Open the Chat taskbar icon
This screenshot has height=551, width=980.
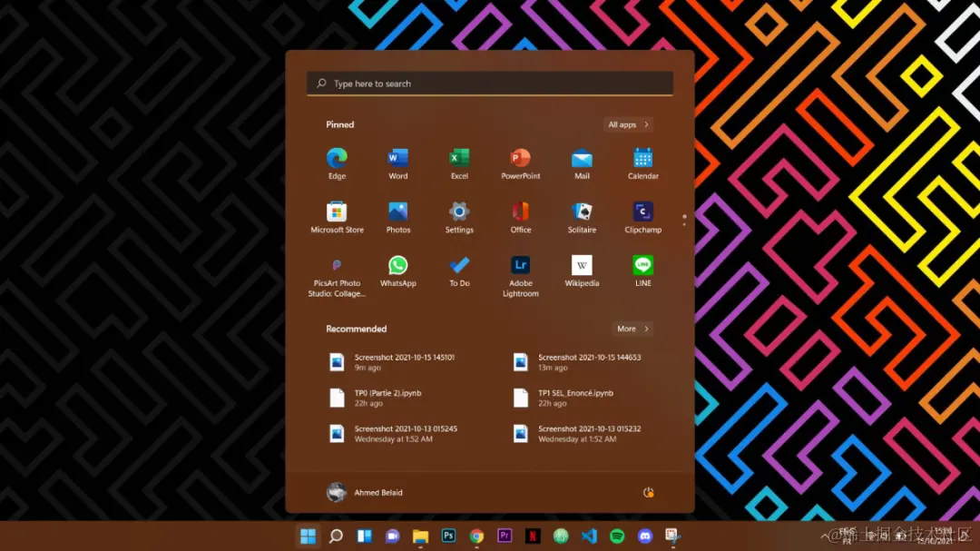[x=393, y=536]
